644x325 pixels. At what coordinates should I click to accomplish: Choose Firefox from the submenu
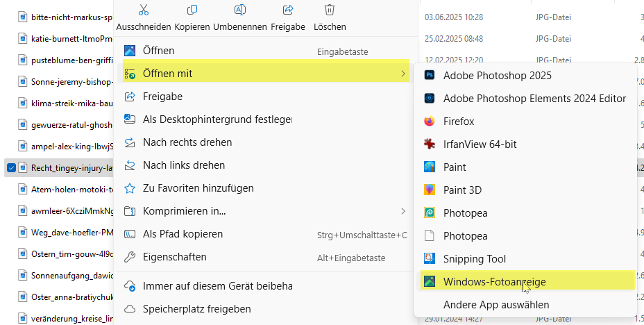coord(459,121)
